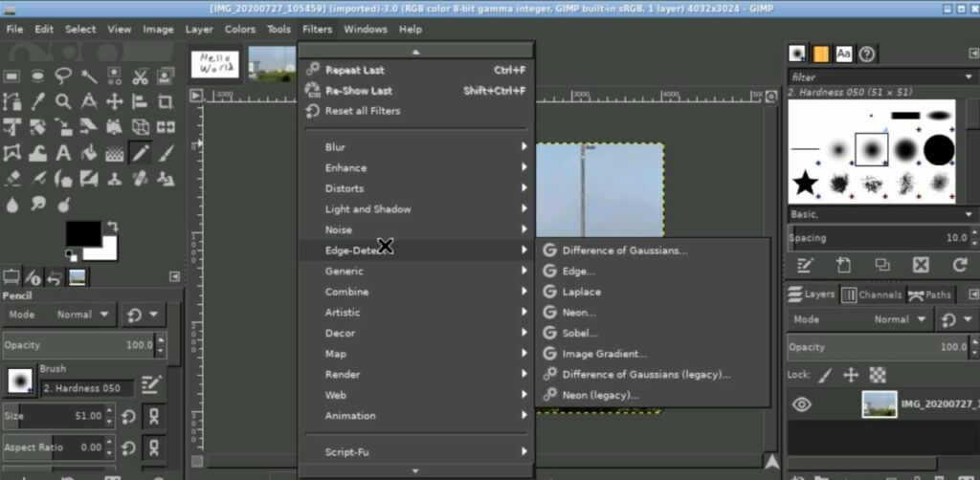Image resolution: width=980 pixels, height=480 pixels.
Task: Toggle lock pixels brush icon
Action: point(826,375)
